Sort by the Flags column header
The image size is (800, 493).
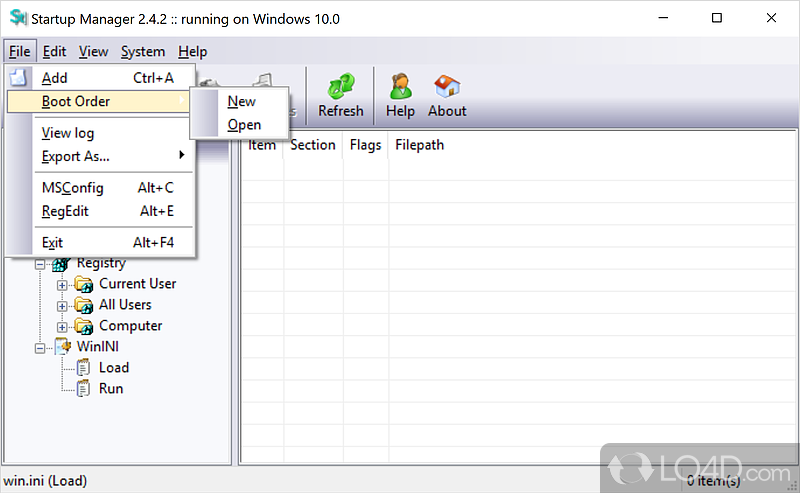(x=365, y=145)
